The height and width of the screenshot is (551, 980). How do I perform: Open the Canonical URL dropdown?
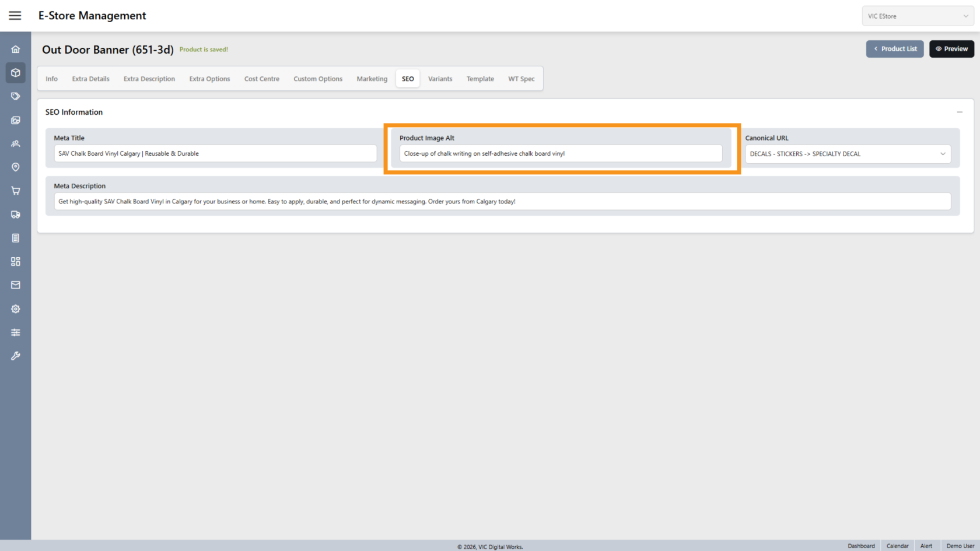[x=848, y=154]
